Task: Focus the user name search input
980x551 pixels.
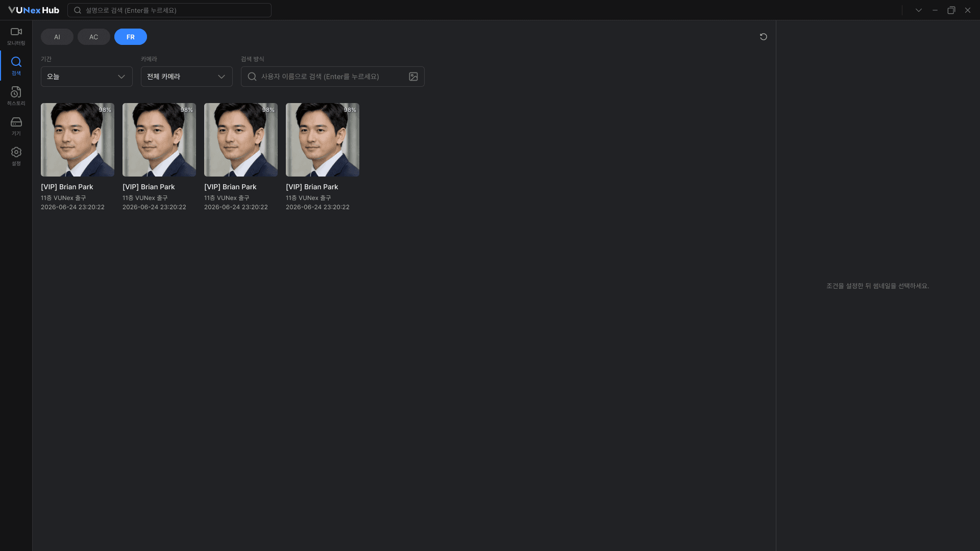Action: coord(332,77)
